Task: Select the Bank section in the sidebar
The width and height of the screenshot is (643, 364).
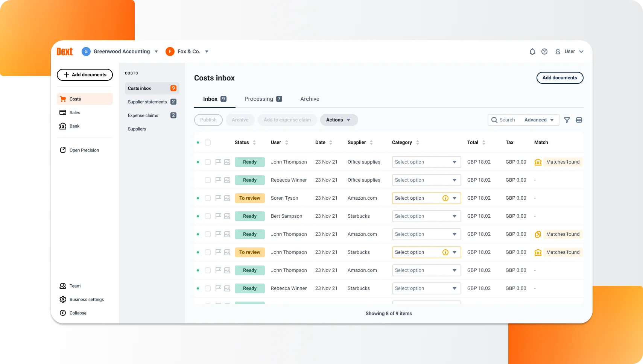Action: pos(74,126)
